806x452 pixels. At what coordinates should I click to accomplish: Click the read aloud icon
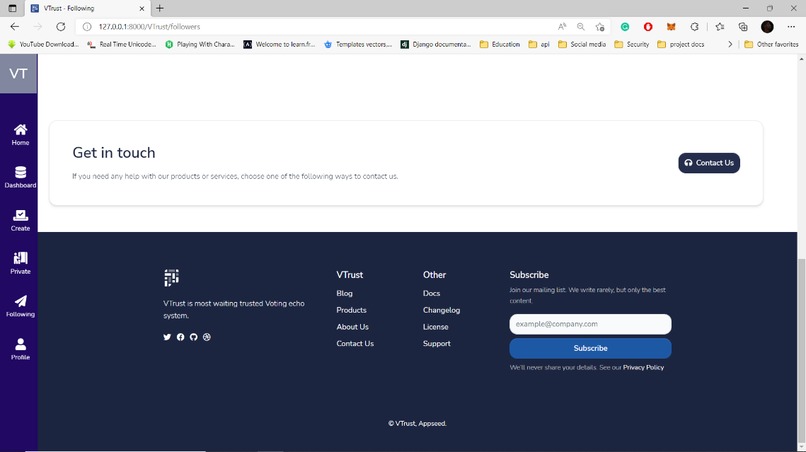coord(562,27)
